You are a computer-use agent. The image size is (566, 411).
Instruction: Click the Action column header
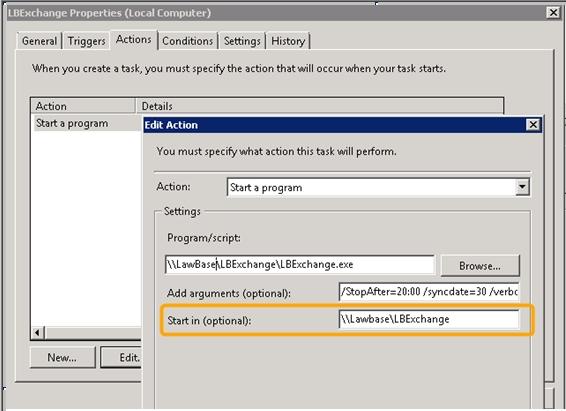coord(83,106)
